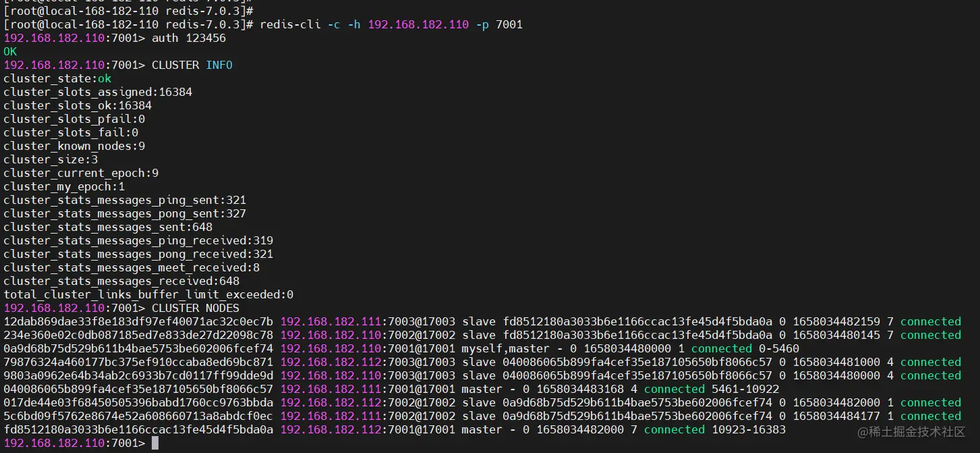Click node ID starting 234e360e02c0db08
980x453 pixels.
pos(138,336)
